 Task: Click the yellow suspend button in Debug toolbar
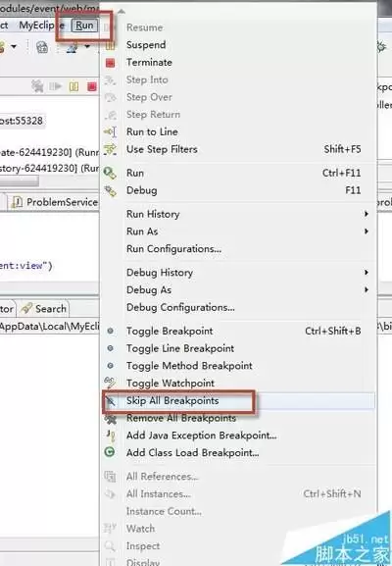click(73, 86)
